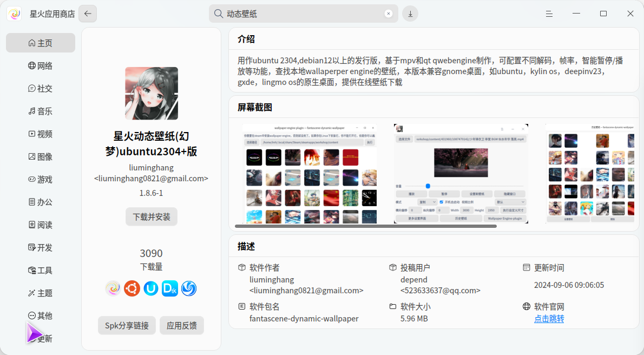Follow the 点击跳转 website link
The image size is (644, 355).
point(549,318)
